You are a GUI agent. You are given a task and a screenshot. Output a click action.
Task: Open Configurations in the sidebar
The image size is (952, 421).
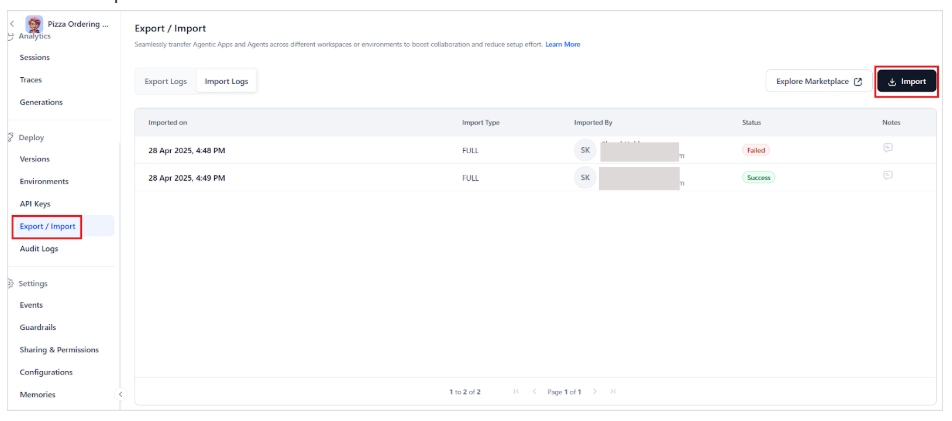pyautogui.click(x=46, y=372)
